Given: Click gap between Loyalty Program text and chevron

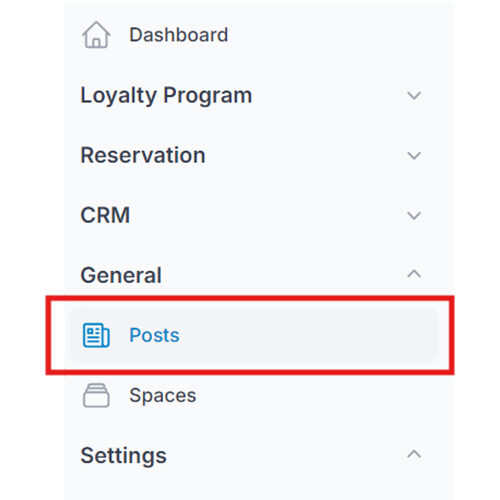Looking at the screenshot, I should click(328, 95).
